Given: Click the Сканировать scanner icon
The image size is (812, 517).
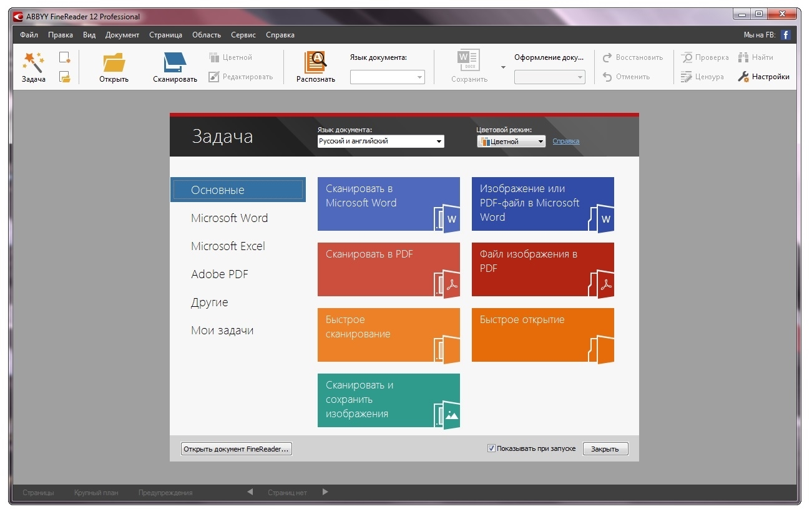Looking at the screenshot, I should coord(175,62).
